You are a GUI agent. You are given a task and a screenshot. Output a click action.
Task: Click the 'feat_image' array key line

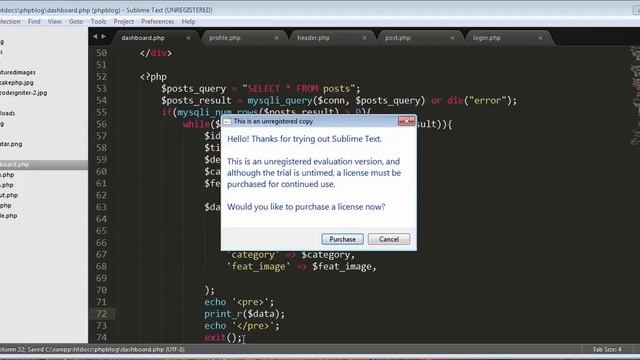[301, 267]
